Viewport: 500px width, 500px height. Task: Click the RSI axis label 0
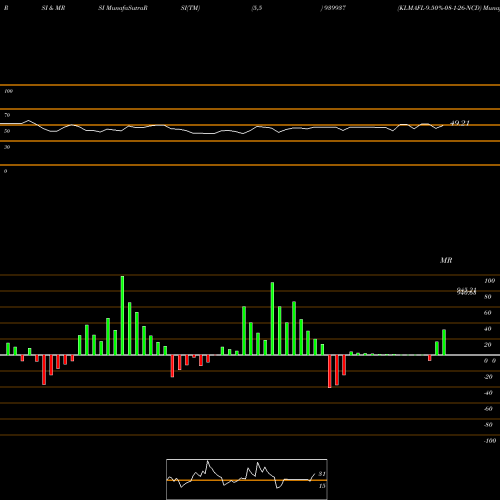click(6, 171)
